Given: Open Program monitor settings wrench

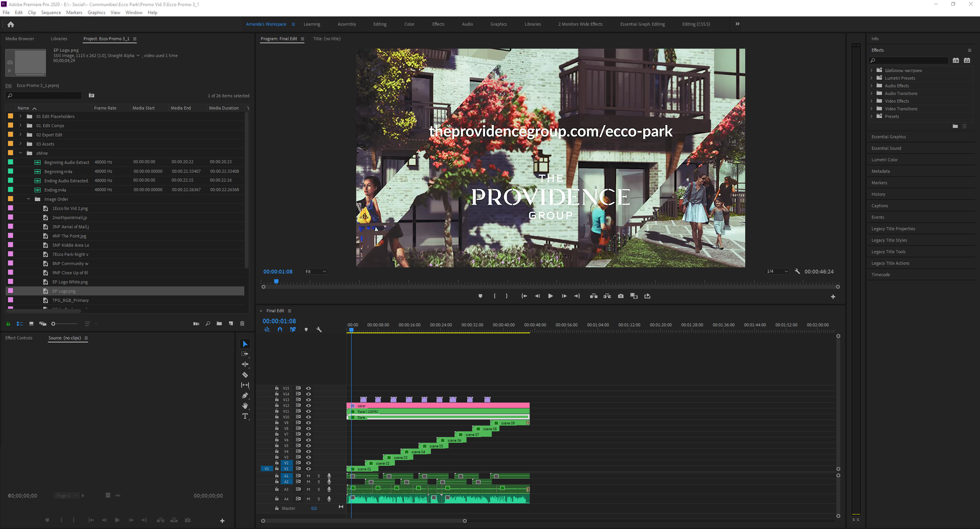Looking at the screenshot, I should (x=797, y=271).
